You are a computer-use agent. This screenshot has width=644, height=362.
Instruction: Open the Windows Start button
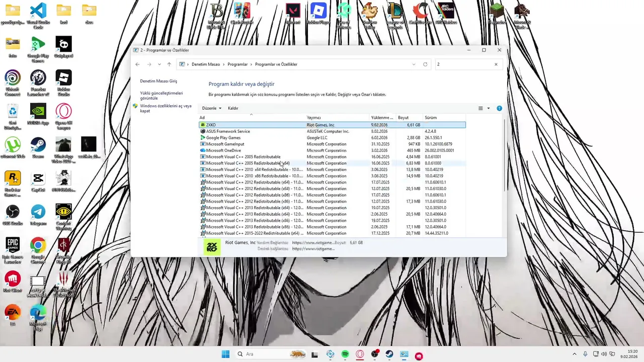tap(225, 354)
